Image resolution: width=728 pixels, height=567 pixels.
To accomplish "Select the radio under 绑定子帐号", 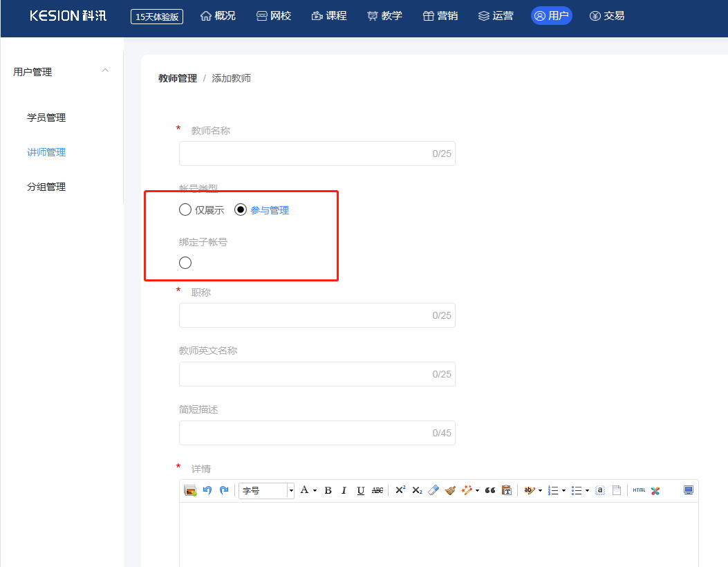I will (185, 263).
